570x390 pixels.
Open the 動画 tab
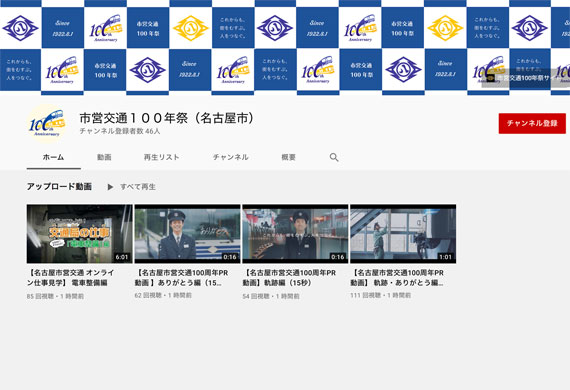(x=104, y=157)
